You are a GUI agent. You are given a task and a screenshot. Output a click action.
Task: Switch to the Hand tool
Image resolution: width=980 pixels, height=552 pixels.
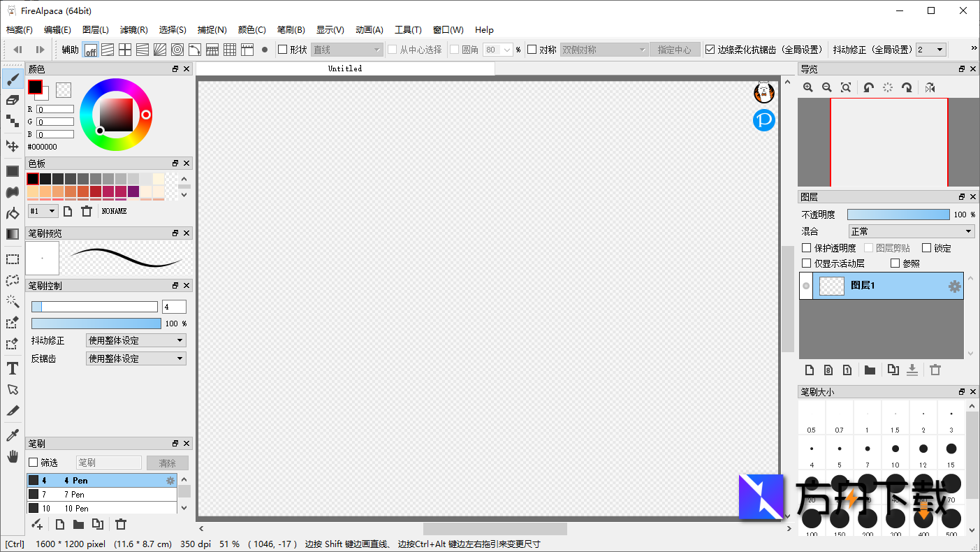point(12,456)
